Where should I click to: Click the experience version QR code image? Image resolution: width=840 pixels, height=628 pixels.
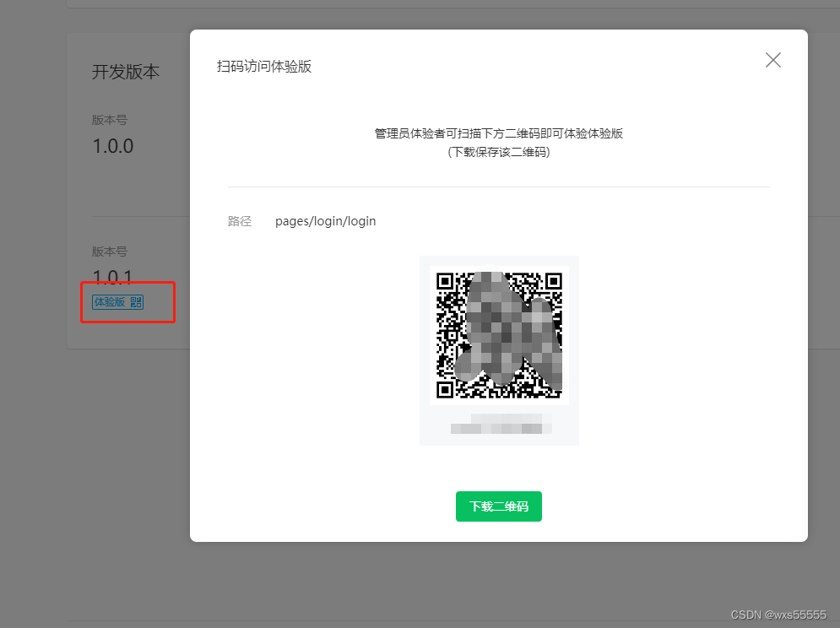point(499,335)
